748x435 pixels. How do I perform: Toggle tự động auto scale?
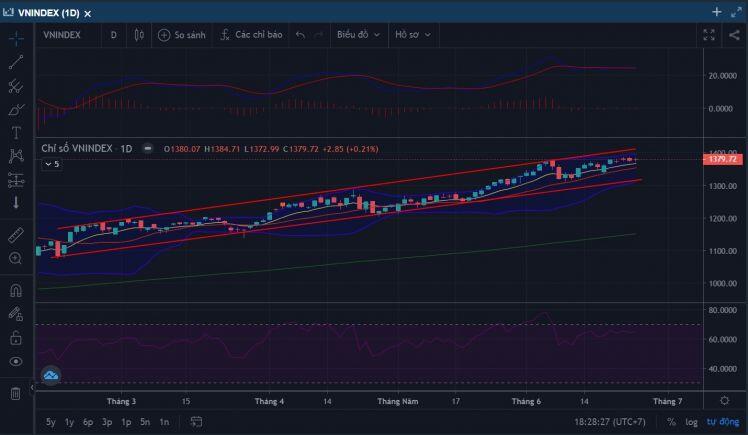[723, 422]
